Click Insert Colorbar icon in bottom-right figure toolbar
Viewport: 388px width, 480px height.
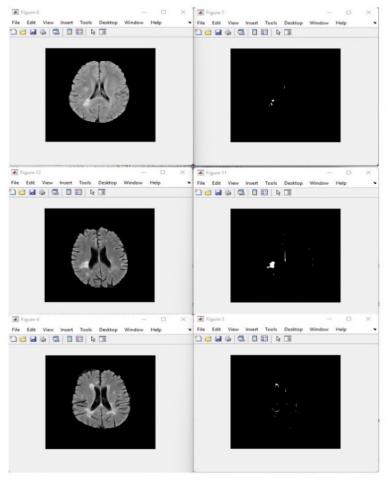click(254, 339)
